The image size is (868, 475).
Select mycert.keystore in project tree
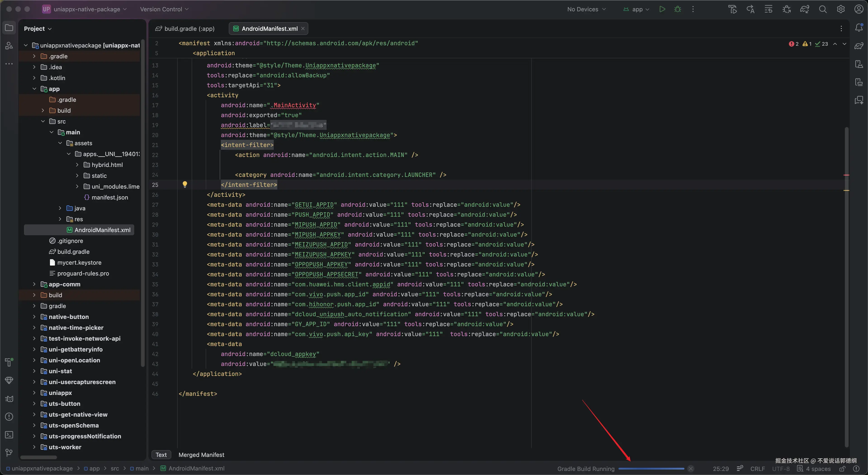tap(79, 262)
